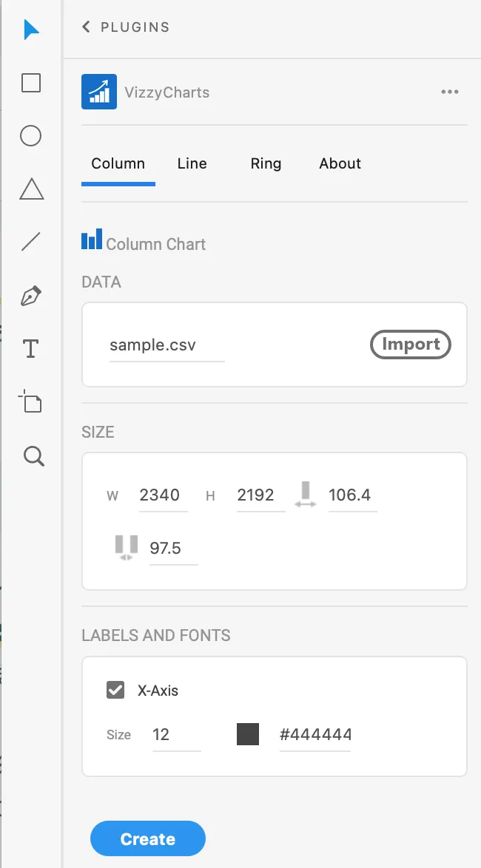Select the Ellipse tool
481x868 pixels.
31,135
